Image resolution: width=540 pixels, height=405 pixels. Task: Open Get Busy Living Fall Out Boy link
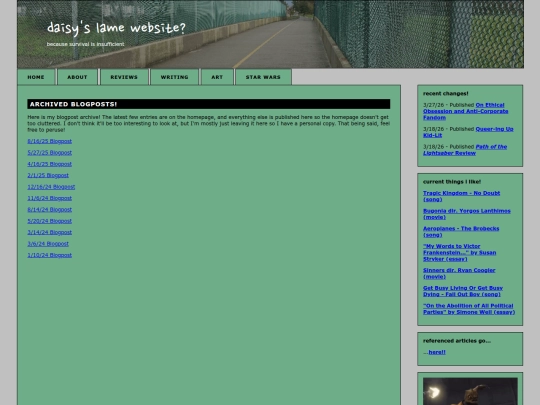pyautogui.click(x=463, y=291)
